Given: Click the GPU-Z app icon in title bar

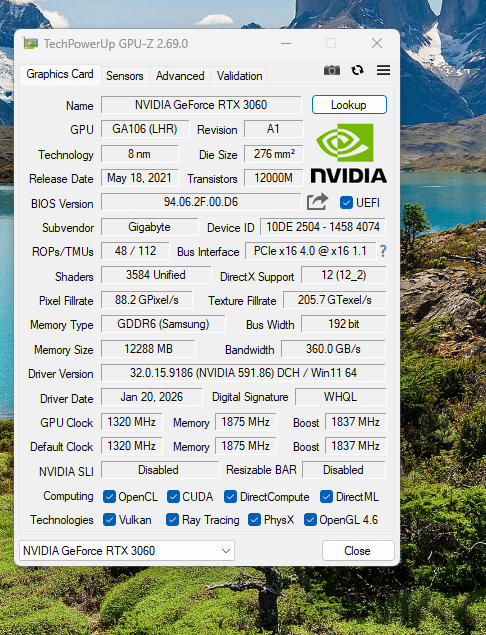Looking at the screenshot, I should 30,43.
